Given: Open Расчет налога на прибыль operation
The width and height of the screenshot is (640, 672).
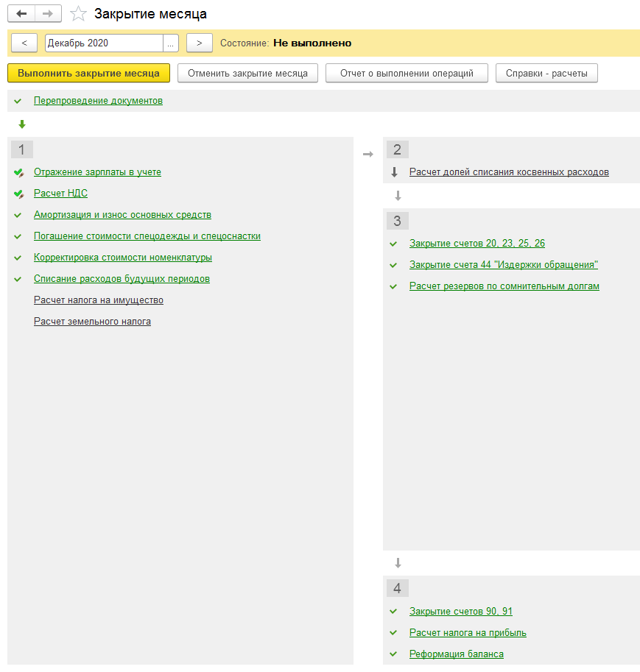Looking at the screenshot, I should click(468, 633).
